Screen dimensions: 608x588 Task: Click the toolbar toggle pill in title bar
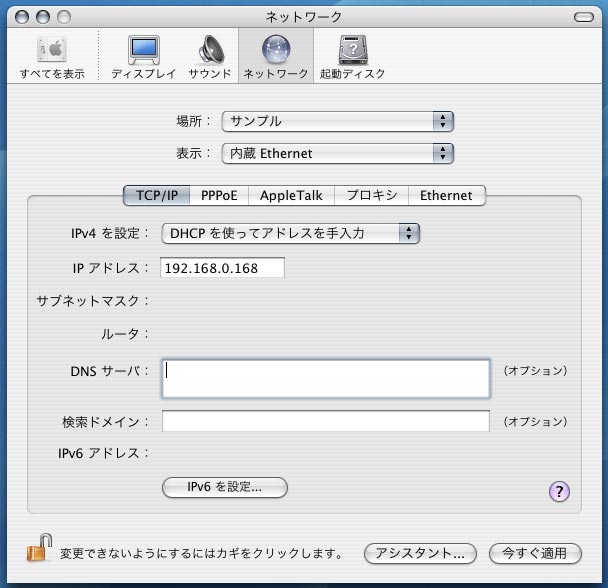click(584, 17)
